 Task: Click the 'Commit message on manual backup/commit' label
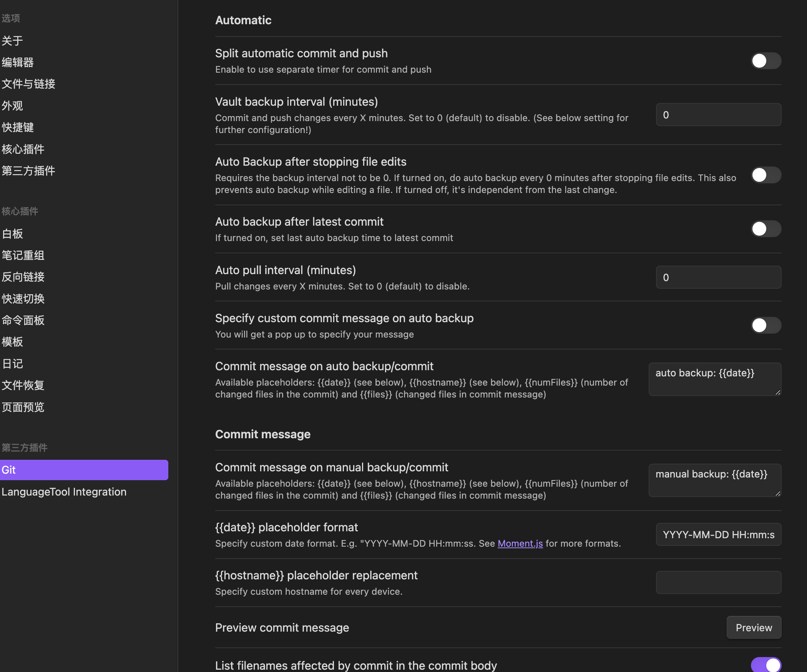point(332,467)
